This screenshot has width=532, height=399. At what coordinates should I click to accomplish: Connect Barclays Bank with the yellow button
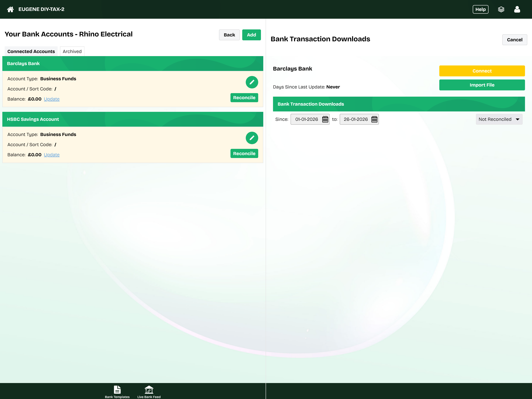tap(482, 71)
